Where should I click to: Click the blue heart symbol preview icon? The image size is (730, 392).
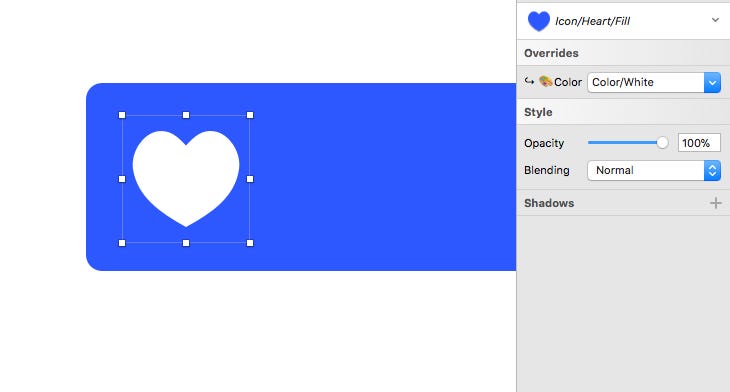[x=539, y=21]
